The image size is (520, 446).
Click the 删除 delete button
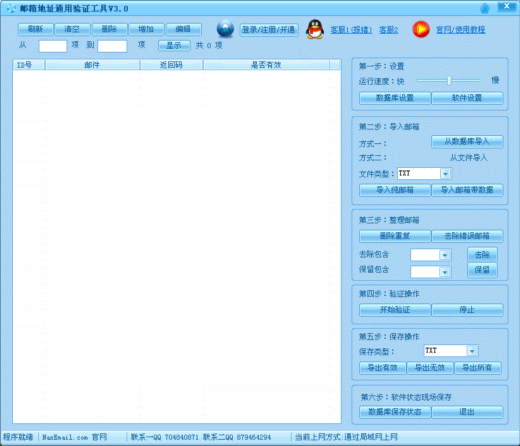tap(109, 29)
